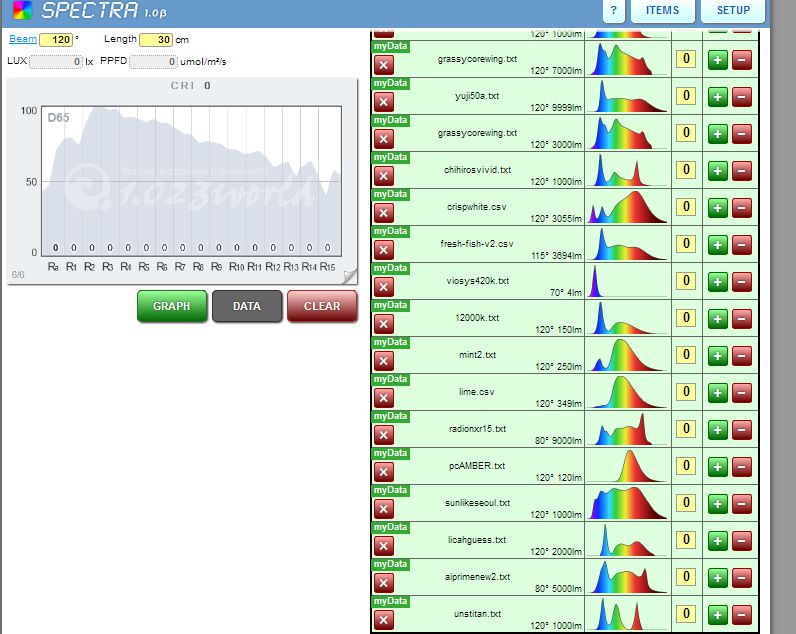This screenshot has height=634, width=796.
Task: Click the spectrum thumbnail of lime.csv
Action: 627,392
